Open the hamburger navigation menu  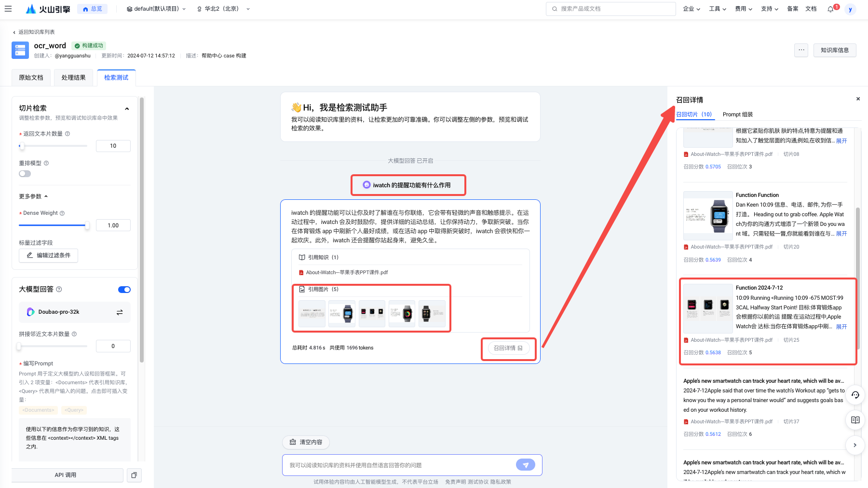coord(8,9)
